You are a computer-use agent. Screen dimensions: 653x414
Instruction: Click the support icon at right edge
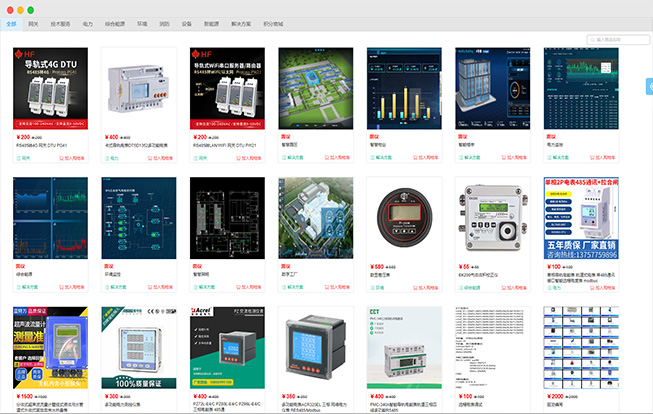click(x=647, y=88)
